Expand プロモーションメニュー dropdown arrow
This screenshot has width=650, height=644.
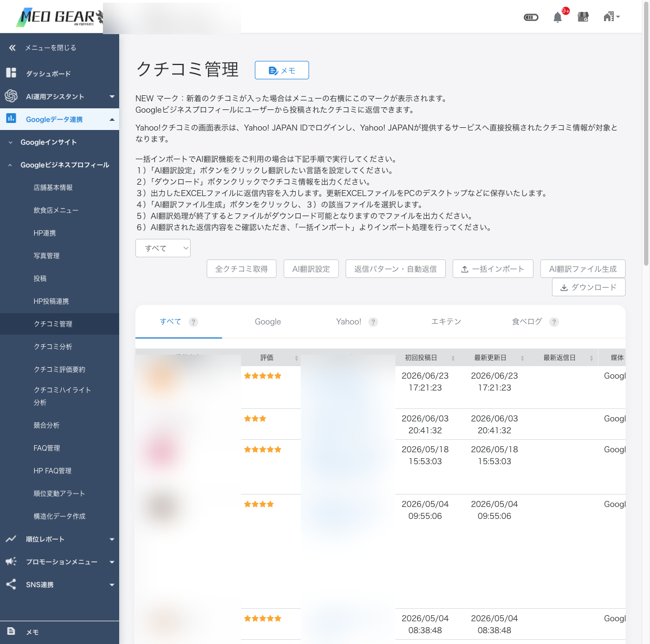[112, 562]
